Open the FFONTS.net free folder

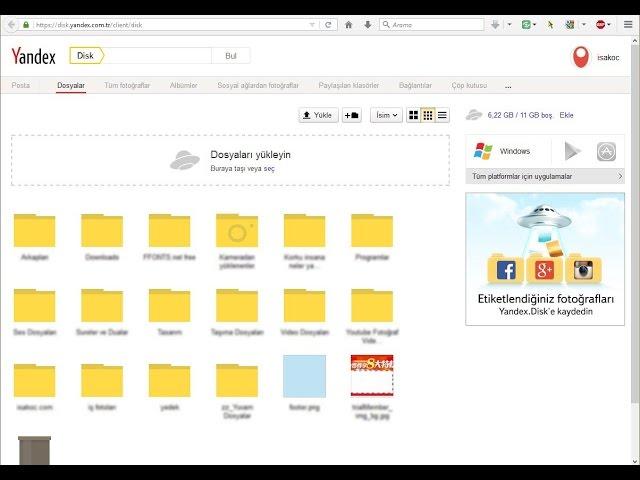pos(169,231)
